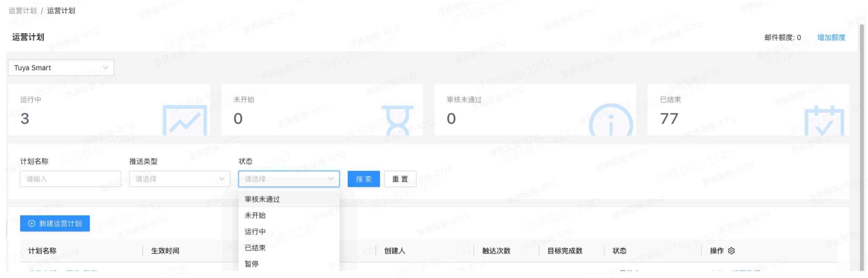
Task: Click the hourglass icon in 未开始 card
Action: [x=398, y=120]
